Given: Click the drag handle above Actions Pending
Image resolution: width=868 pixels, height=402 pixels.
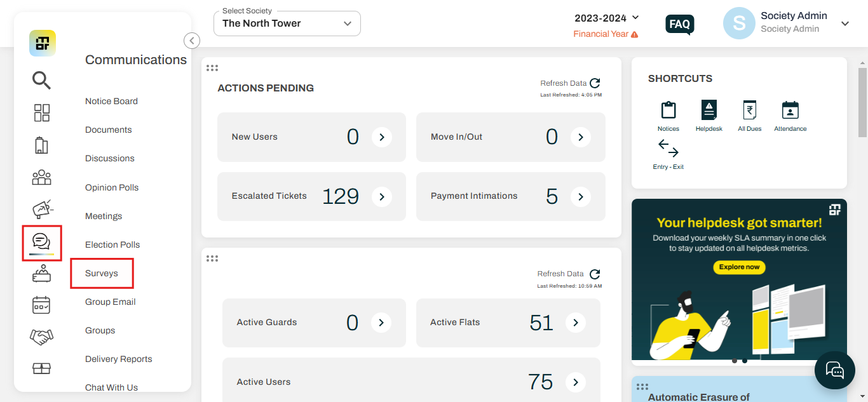Looking at the screenshot, I should 212,68.
